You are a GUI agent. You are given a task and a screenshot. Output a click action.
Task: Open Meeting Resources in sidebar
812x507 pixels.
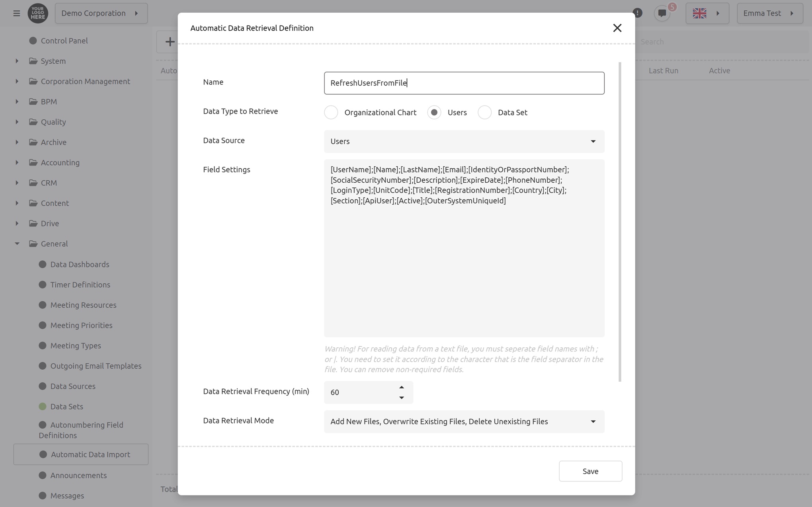(x=83, y=305)
